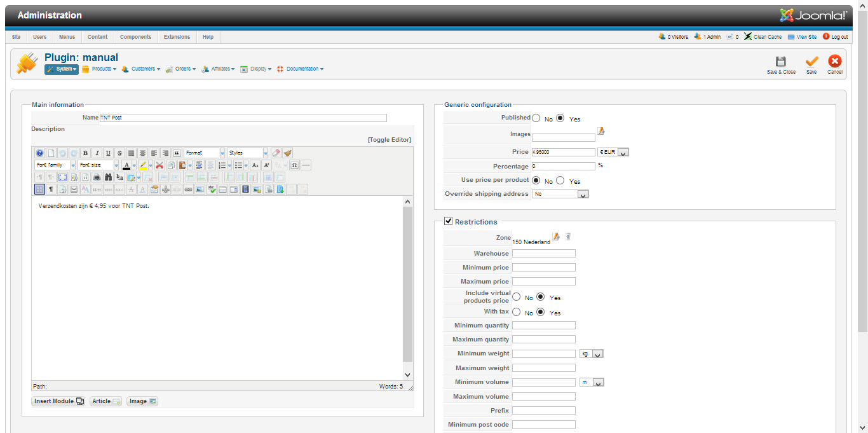Image resolution: width=868 pixels, height=433 pixels.
Task: Apply italic formatting in the editor
Action: [97, 153]
